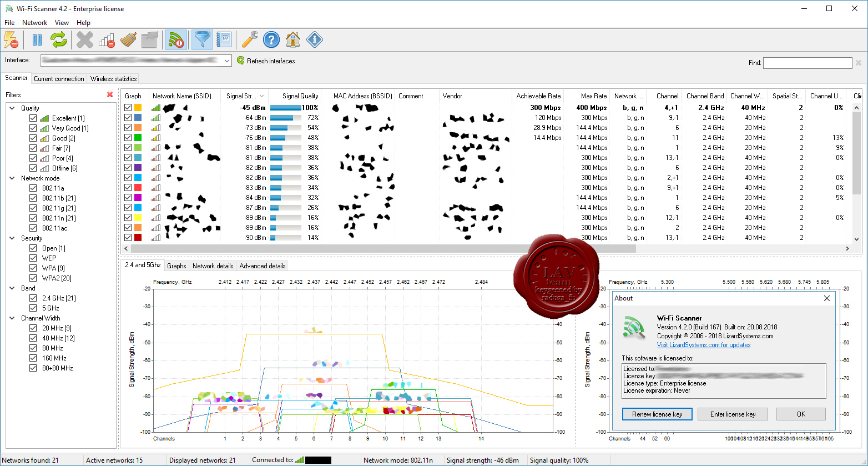Screen dimensions: 868x466
Task: Click the signal bars icon in -64 dBm row
Action: tap(156, 118)
